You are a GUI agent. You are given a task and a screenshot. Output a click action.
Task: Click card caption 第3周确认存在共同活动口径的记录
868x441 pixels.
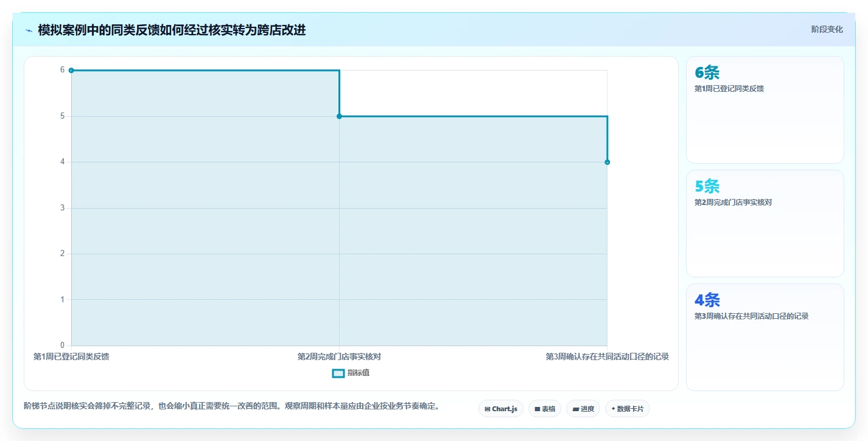(751, 316)
